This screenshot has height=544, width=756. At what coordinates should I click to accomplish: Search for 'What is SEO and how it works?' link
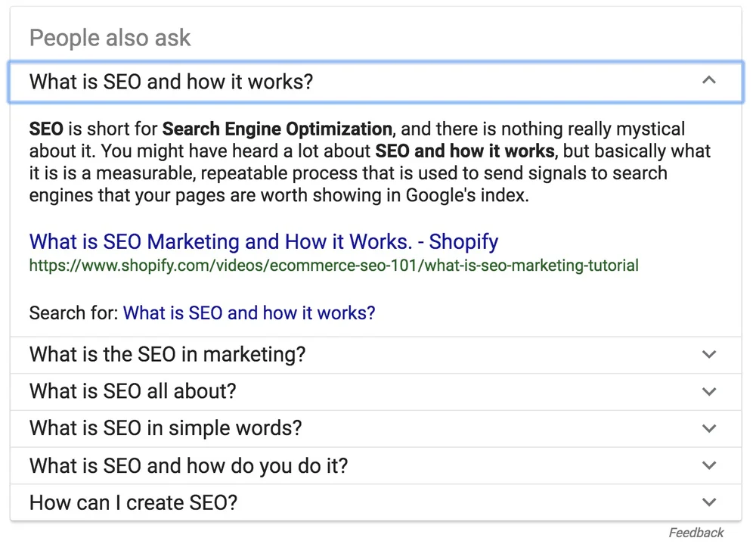tap(249, 312)
